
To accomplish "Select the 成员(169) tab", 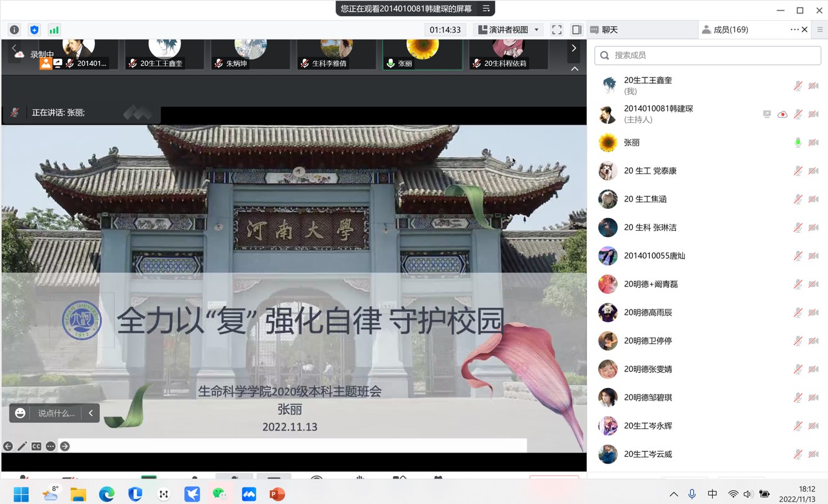I will coord(724,30).
